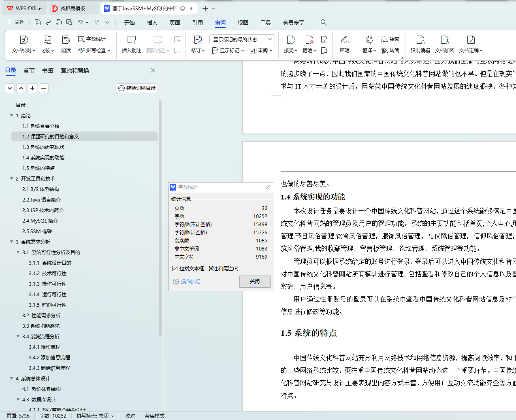
Task: Convert text with 转简 button
Action: click(390, 51)
